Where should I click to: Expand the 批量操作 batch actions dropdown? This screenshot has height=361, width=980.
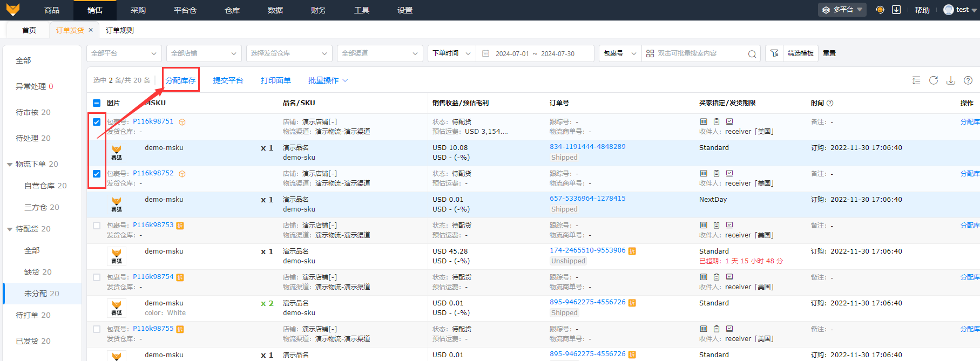coord(328,80)
